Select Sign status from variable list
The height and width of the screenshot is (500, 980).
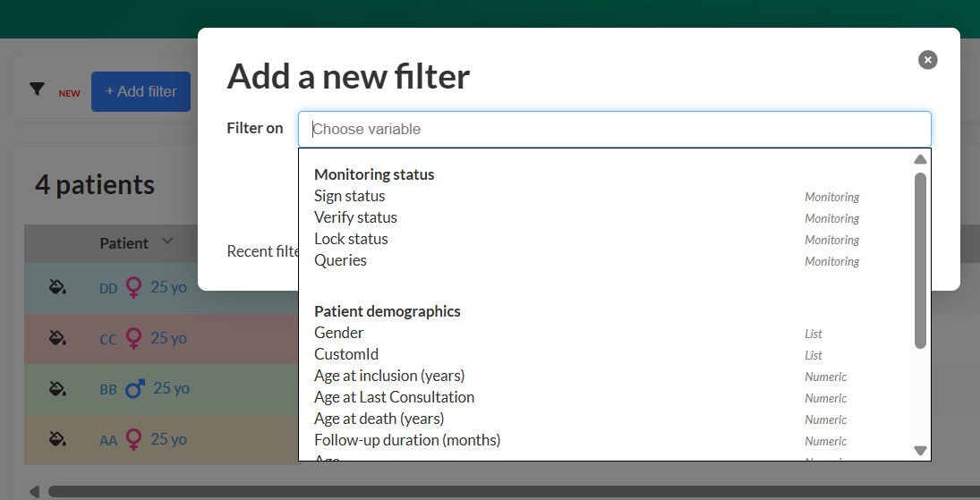(349, 196)
